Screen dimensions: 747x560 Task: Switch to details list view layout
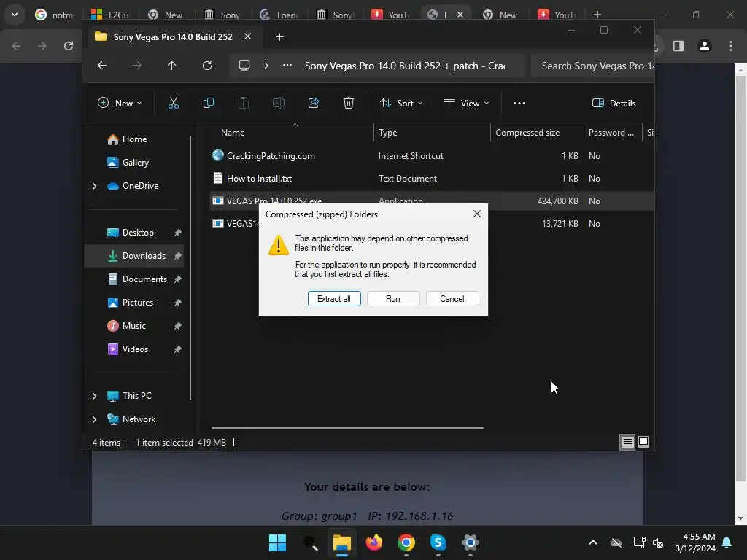(x=627, y=443)
